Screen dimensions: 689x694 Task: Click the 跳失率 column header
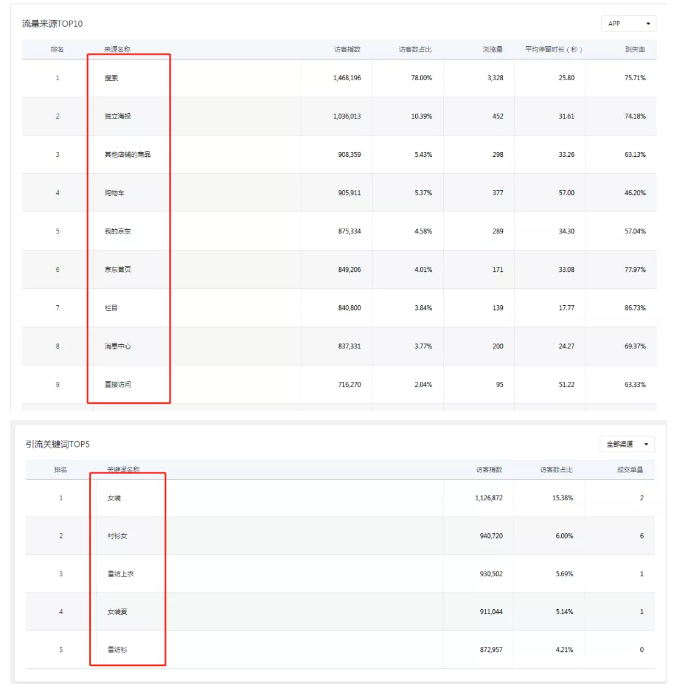[x=634, y=49]
